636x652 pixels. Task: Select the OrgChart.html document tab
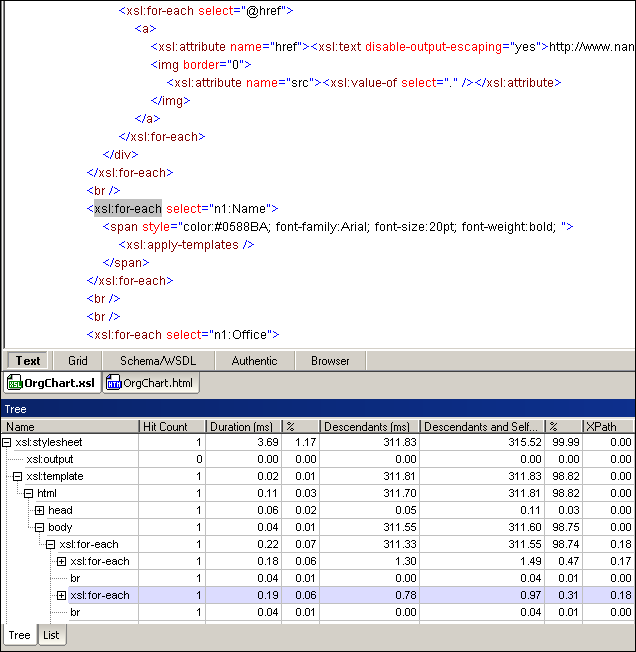click(x=153, y=384)
